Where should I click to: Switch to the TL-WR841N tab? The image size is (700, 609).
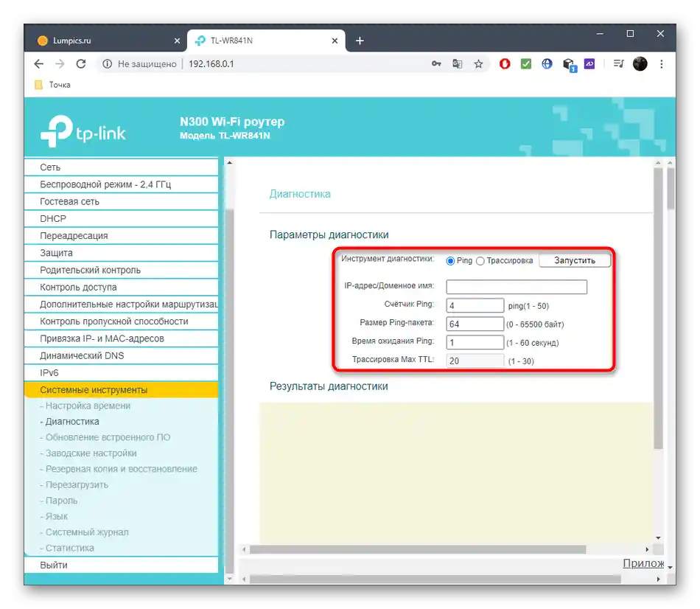coord(265,41)
